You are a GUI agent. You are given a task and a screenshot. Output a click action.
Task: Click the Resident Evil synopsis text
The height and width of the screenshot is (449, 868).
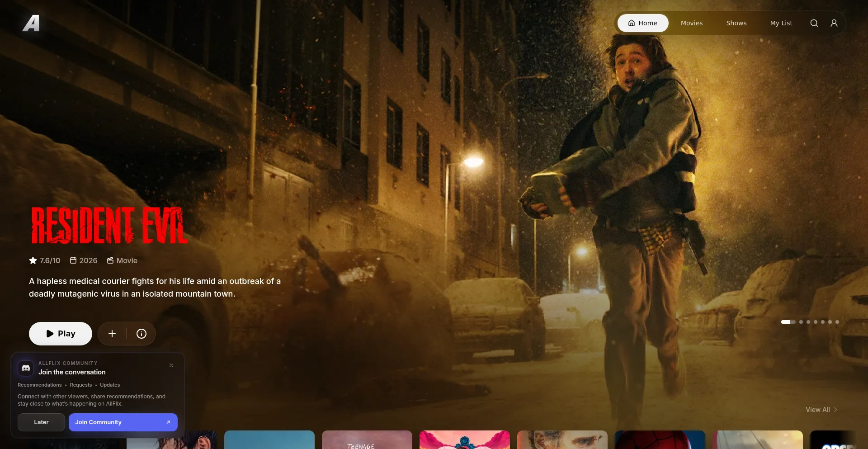click(155, 288)
